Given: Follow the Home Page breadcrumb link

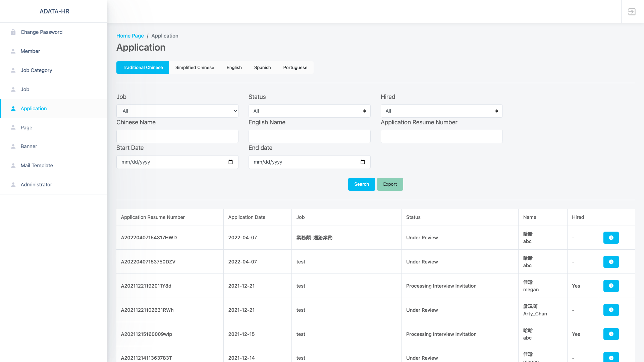Looking at the screenshot, I should pyautogui.click(x=130, y=36).
